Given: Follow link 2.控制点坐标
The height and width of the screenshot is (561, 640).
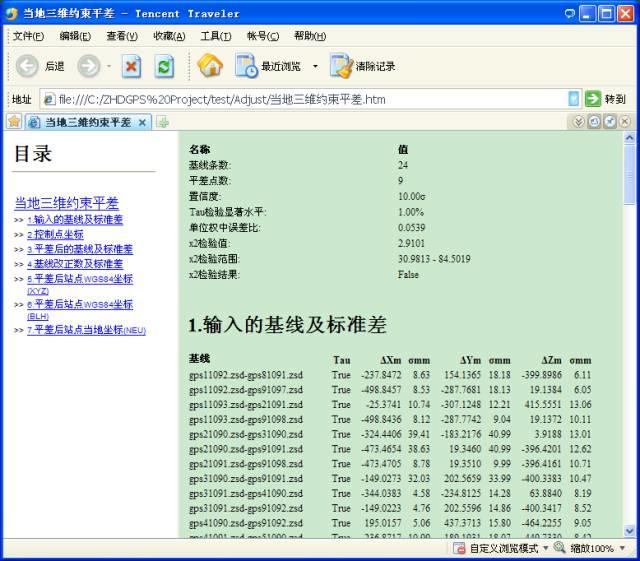Looking at the screenshot, I should pyautogui.click(x=56, y=234).
